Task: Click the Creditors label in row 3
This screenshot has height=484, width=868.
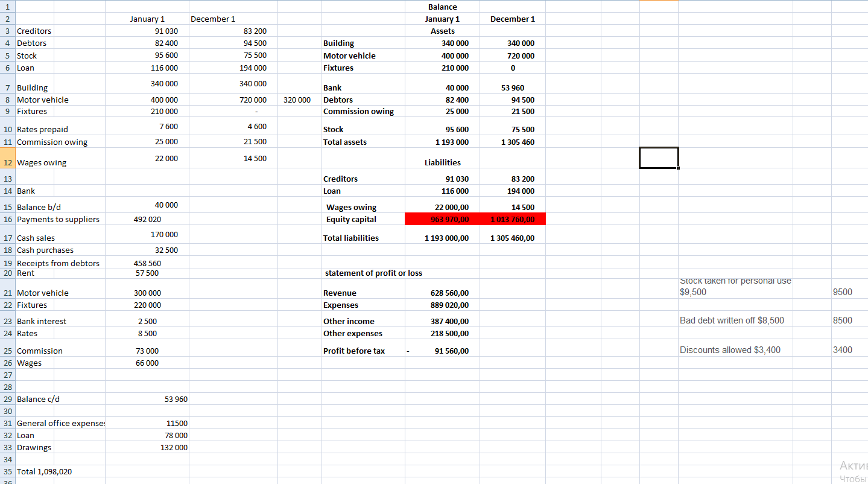Action: point(34,31)
